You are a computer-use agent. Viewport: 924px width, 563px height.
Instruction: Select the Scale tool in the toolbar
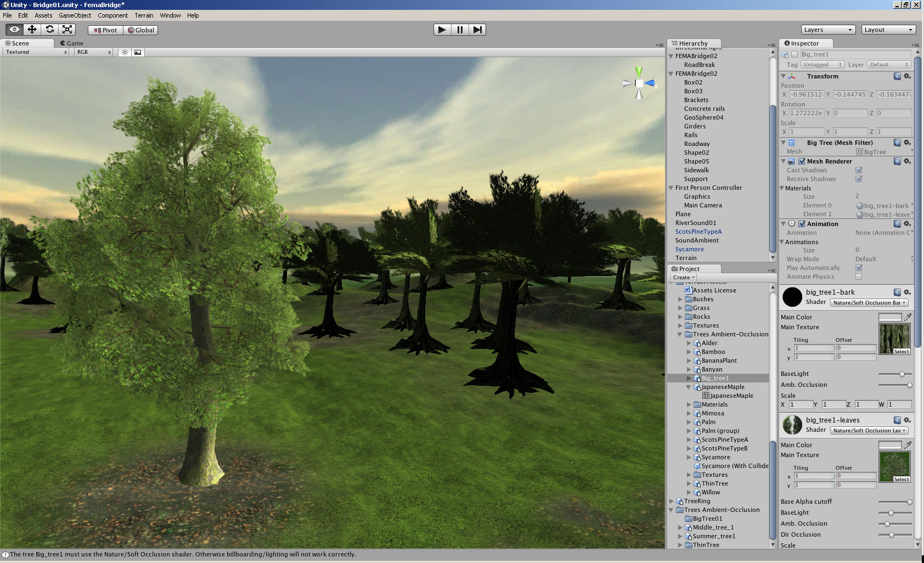click(67, 30)
